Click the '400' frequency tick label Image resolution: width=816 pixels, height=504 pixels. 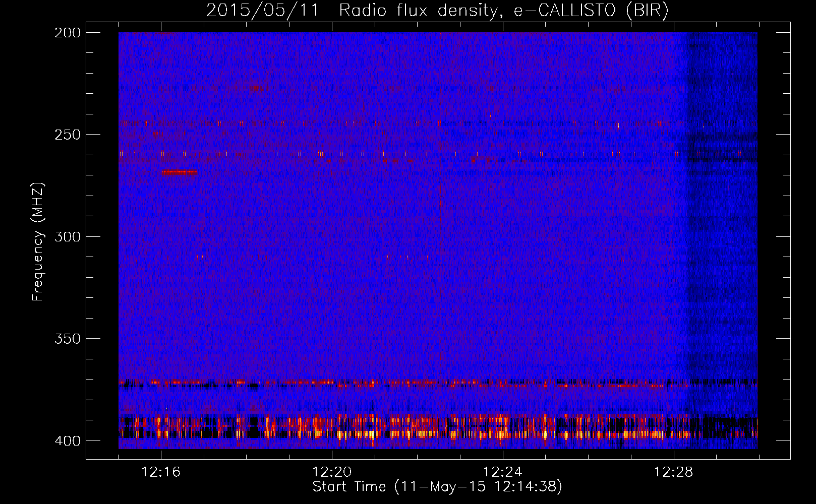pos(67,441)
